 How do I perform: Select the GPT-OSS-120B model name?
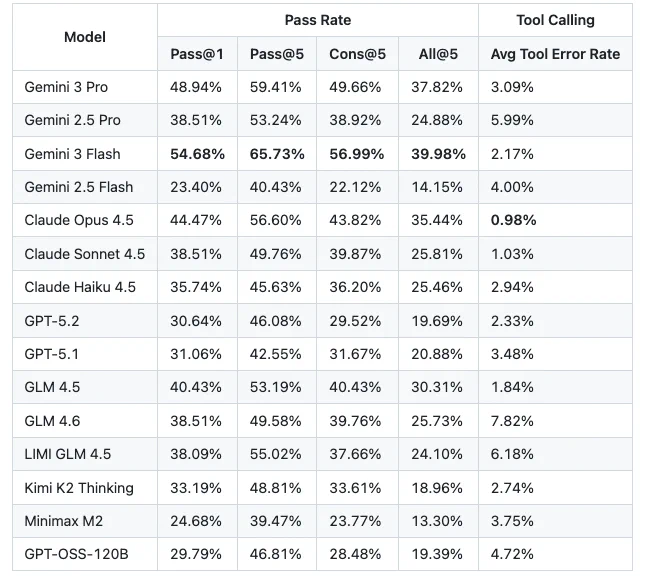pos(77,554)
